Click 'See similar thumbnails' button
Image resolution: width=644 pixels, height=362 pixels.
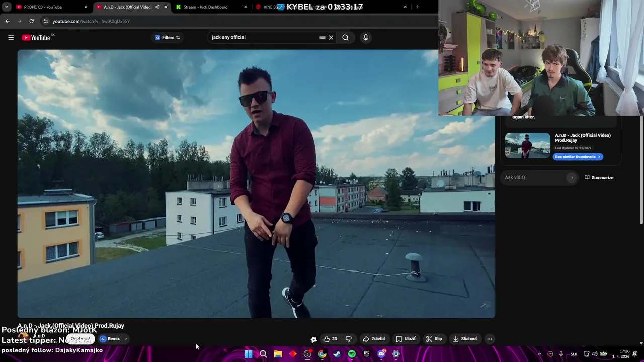click(578, 157)
